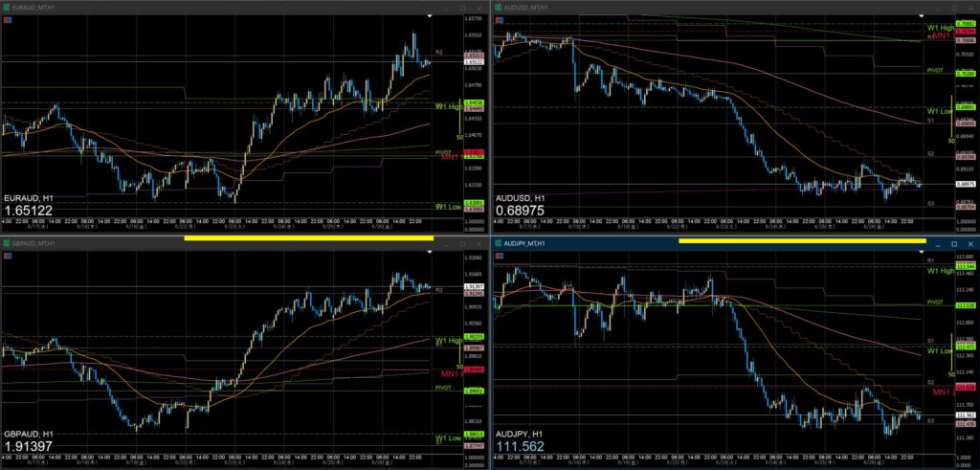Select the chart shift triangle on AUDJPY chart
This screenshot has width=980, height=470.
[x=922, y=251]
